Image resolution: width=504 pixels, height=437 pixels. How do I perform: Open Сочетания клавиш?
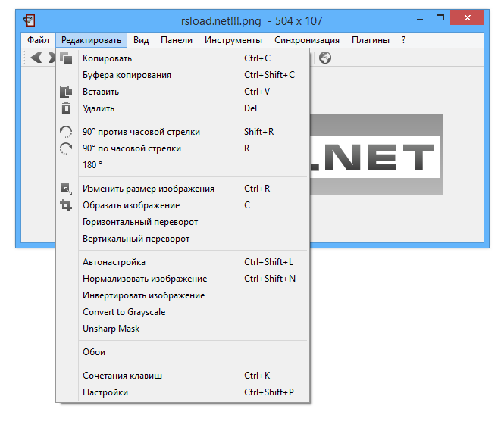(183, 376)
